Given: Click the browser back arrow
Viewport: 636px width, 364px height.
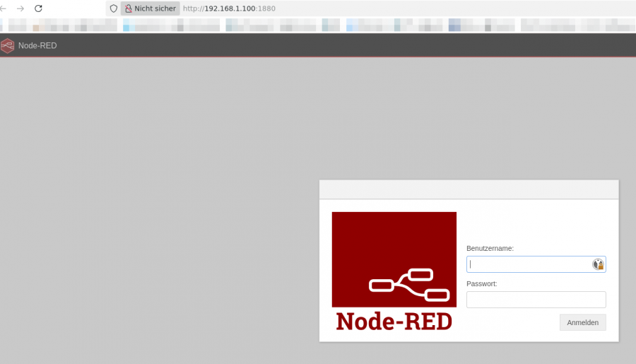Looking at the screenshot, I should 4,8.
